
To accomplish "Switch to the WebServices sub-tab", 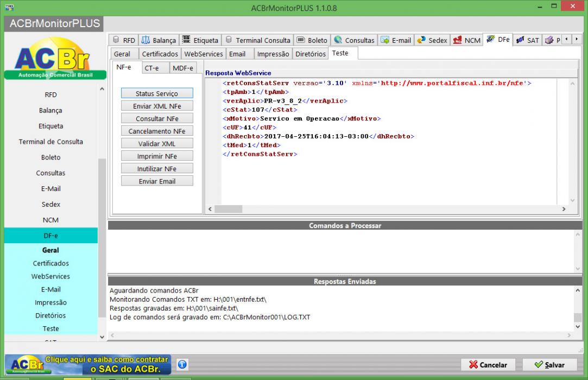I will click(x=204, y=54).
